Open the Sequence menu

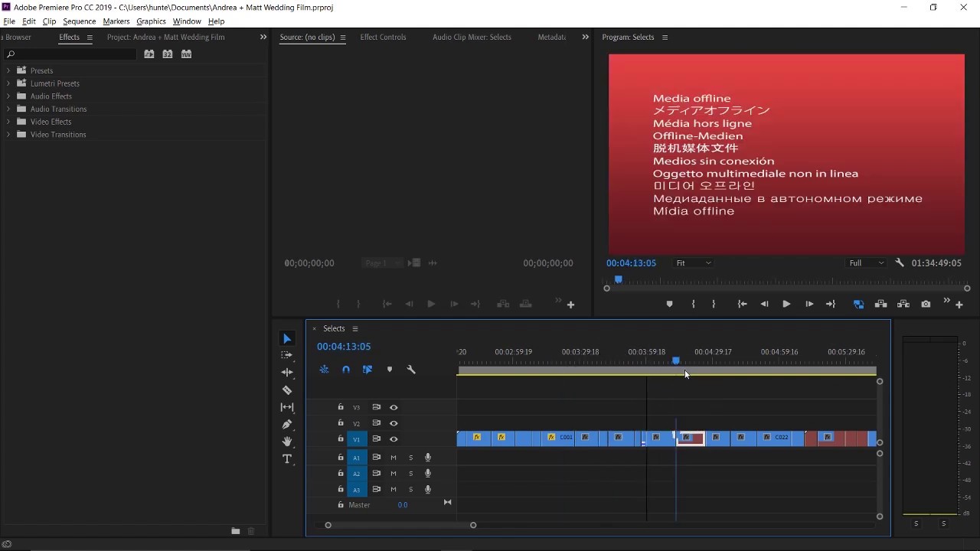(x=80, y=21)
